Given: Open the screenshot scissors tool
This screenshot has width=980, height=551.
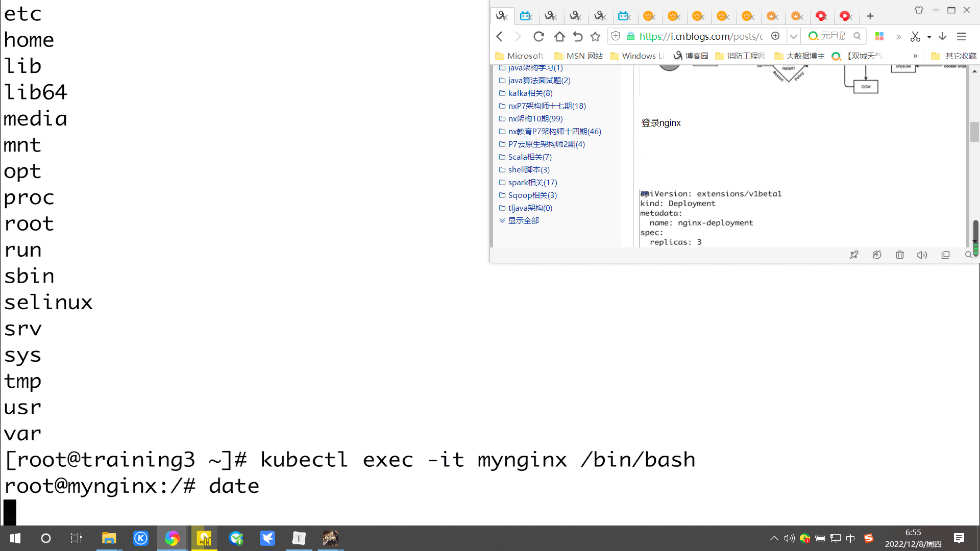Looking at the screenshot, I should point(915,36).
